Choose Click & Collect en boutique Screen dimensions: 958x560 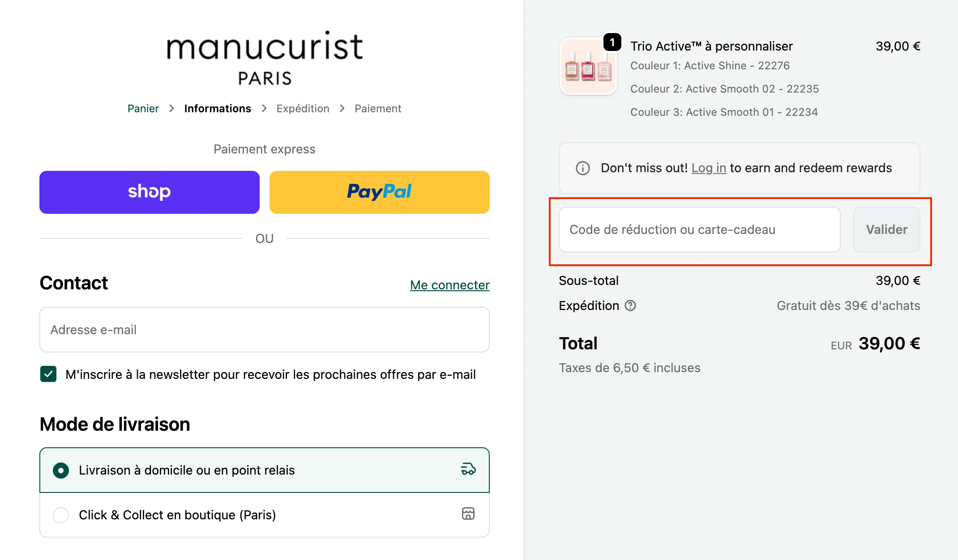(x=61, y=515)
